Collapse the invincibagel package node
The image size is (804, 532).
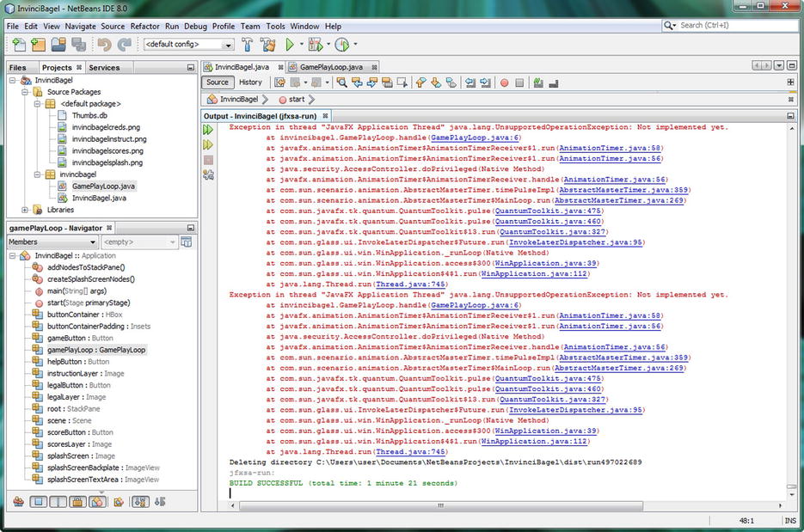click(37, 174)
